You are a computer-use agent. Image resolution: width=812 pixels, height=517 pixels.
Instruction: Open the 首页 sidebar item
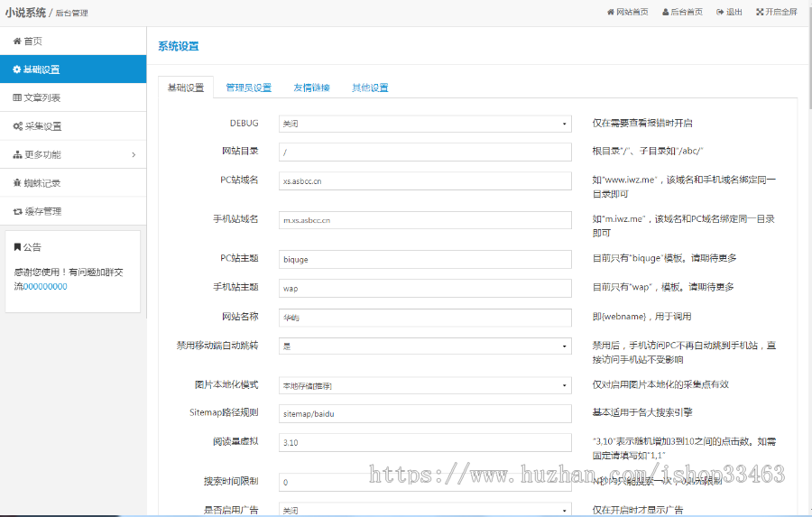73,41
